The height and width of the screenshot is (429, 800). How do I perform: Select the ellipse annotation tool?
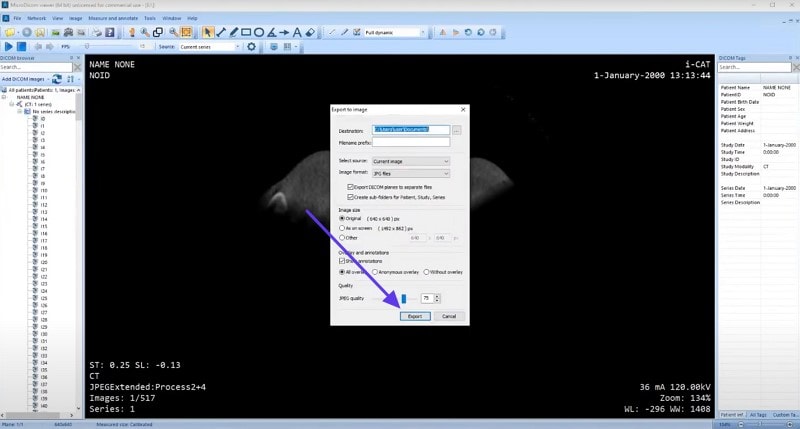(259, 33)
